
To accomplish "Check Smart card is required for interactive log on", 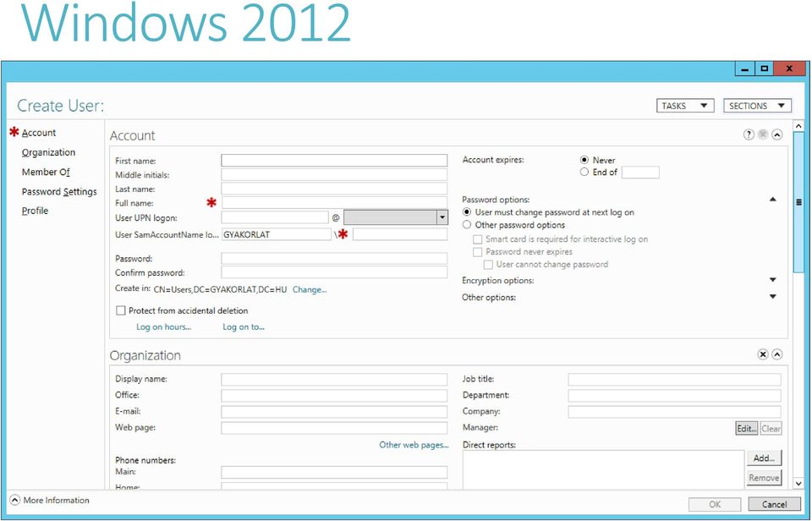I will pos(477,239).
